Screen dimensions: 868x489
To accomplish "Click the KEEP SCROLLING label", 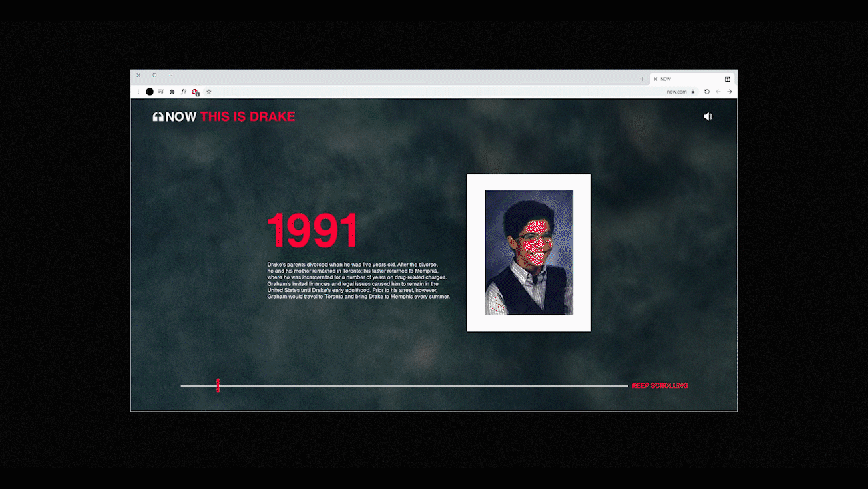I will click(x=660, y=385).
